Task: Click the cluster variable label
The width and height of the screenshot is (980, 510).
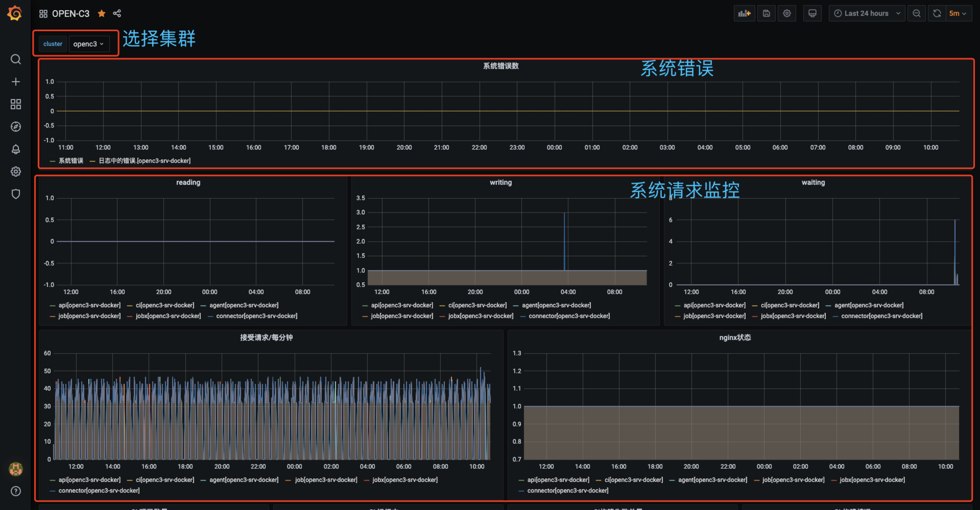Action: coord(53,44)
